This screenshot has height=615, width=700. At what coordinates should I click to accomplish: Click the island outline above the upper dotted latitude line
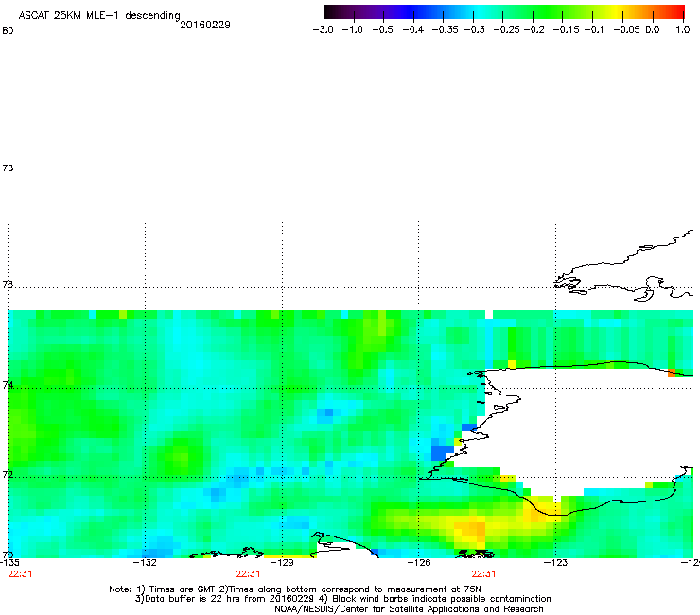click(x=625, y=268)
